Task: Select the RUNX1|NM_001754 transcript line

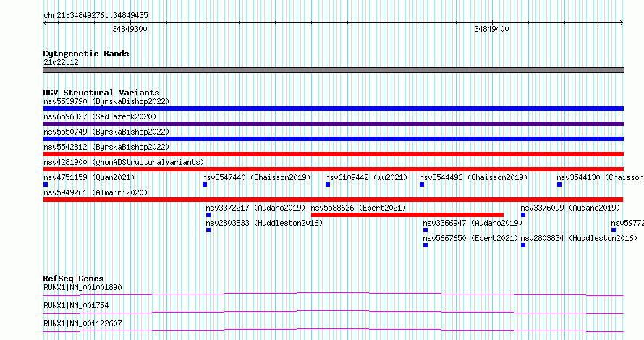Action: [x=333, y=312]
